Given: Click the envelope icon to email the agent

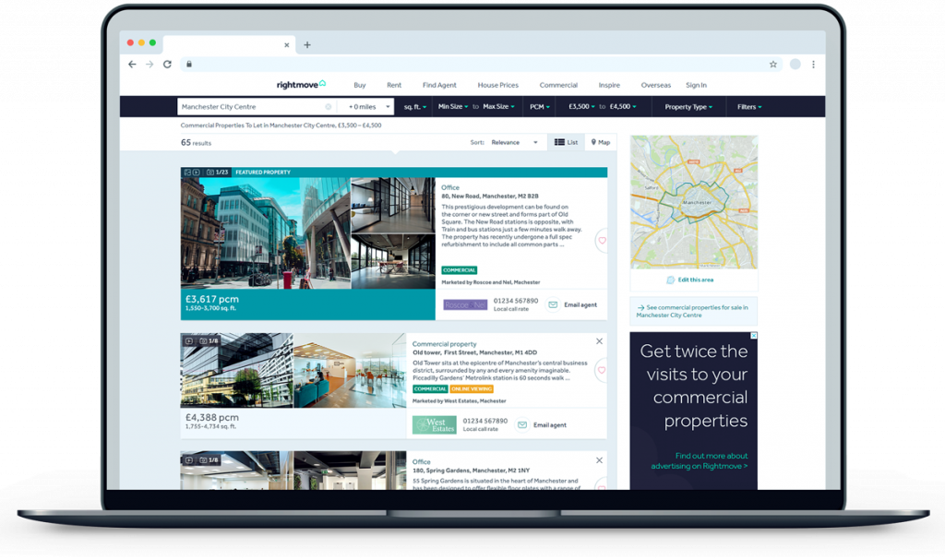Looking at the screenshot, I should coord(554,304).
